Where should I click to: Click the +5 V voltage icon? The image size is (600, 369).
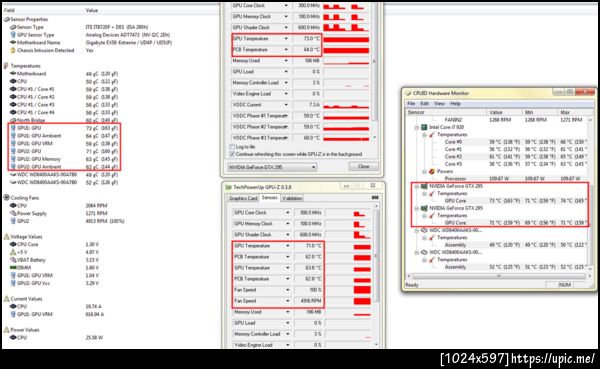coord(13,252)
